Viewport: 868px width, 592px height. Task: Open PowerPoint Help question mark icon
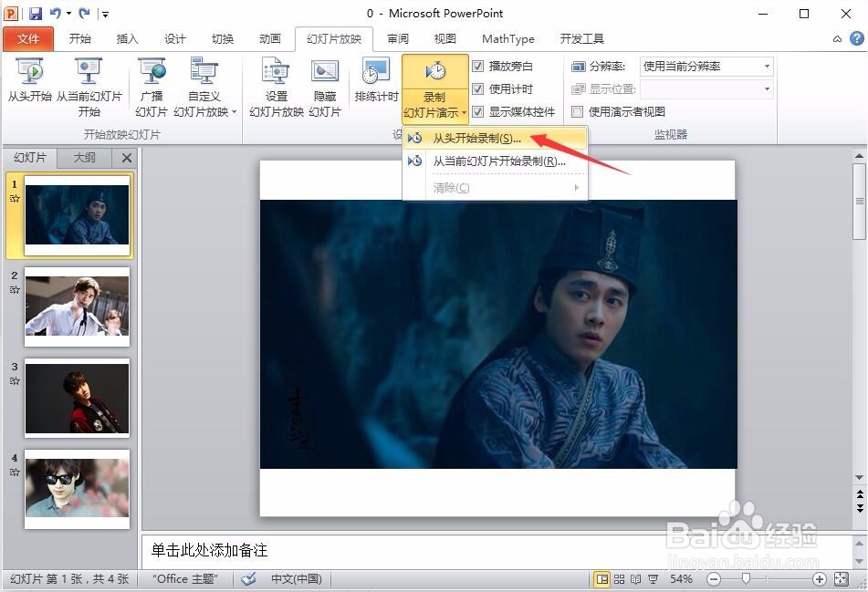click(x=856, y=38)
